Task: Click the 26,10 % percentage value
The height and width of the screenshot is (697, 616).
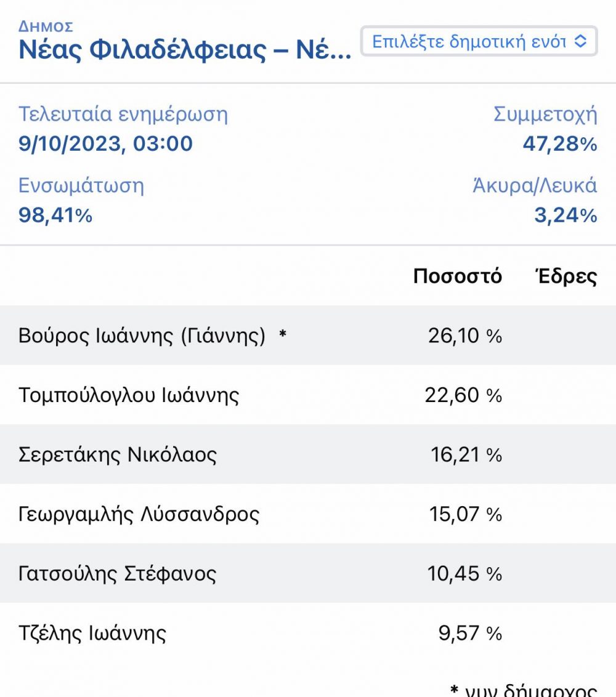Action: [x=465, y=336]
